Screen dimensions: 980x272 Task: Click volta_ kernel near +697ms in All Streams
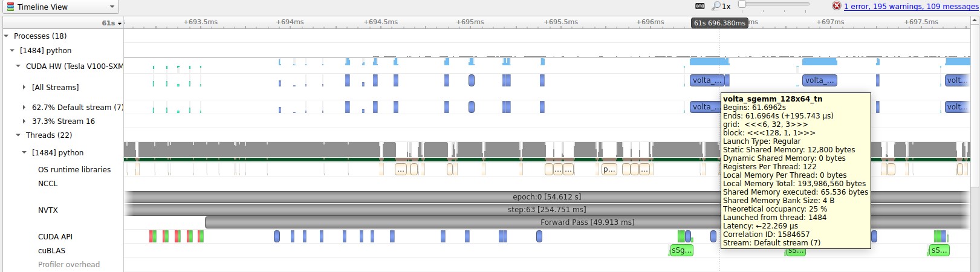tap(820, 80)
